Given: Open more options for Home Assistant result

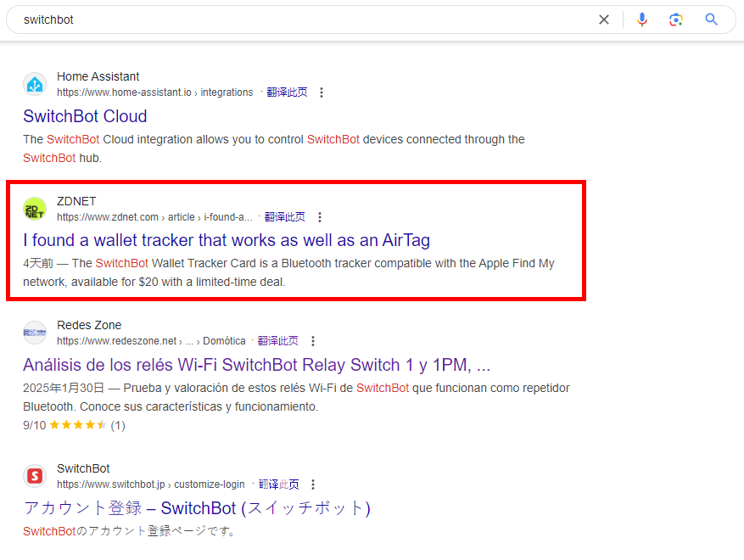Looking at the screenshot, I should [322, 92].
